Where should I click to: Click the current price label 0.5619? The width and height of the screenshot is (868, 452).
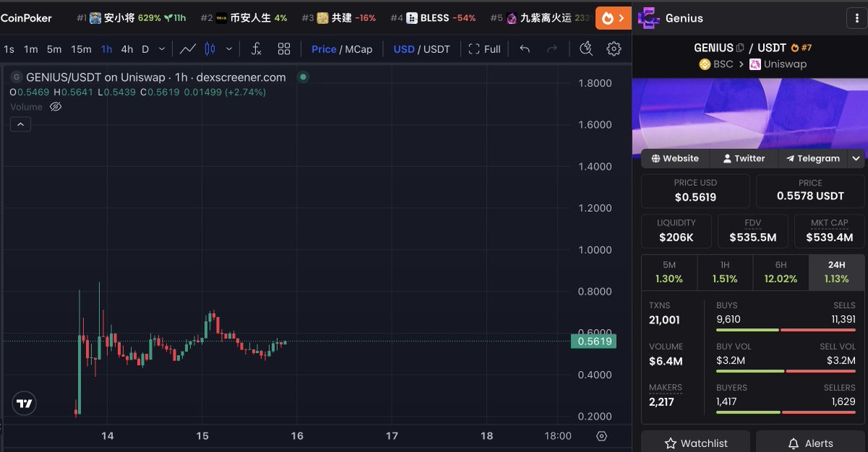point(593,341)
